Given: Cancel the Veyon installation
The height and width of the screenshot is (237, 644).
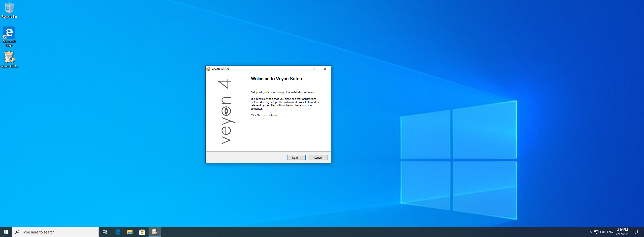Looking at the screenshot, I should [x=318, y=158].
